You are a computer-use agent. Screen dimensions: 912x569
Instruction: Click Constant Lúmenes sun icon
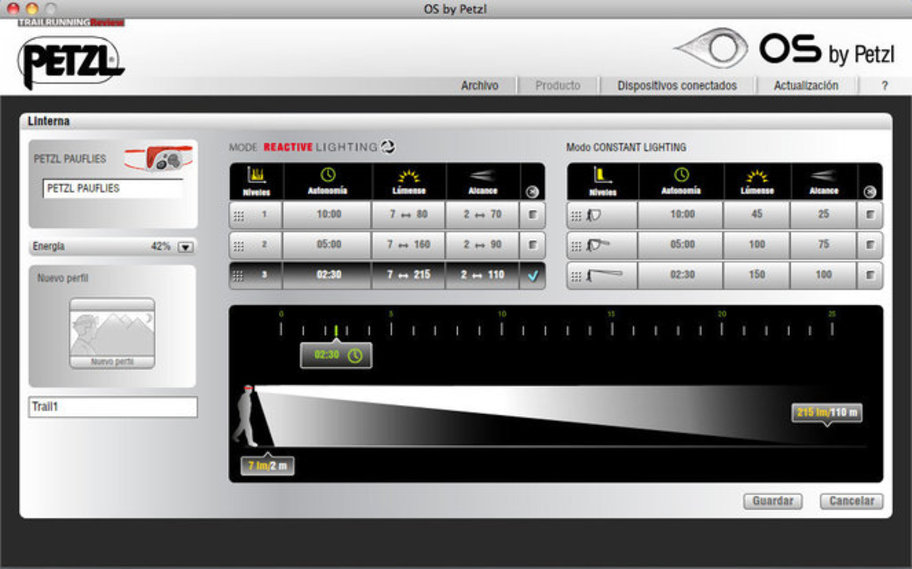tap(756, 175)
